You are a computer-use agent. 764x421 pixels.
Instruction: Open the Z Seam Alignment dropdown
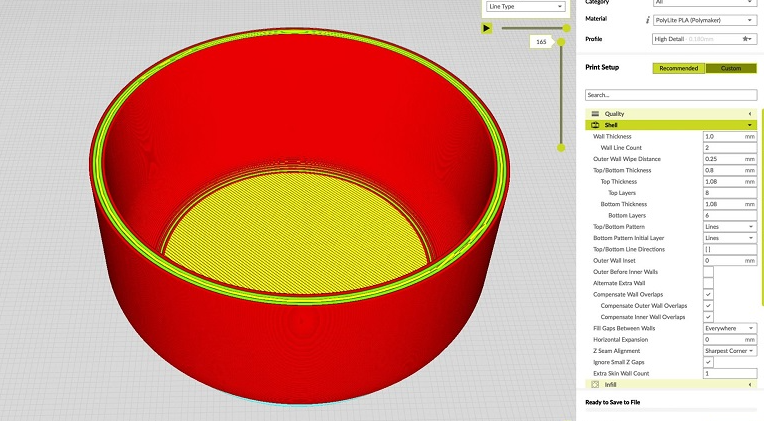(x=729, y=351)
